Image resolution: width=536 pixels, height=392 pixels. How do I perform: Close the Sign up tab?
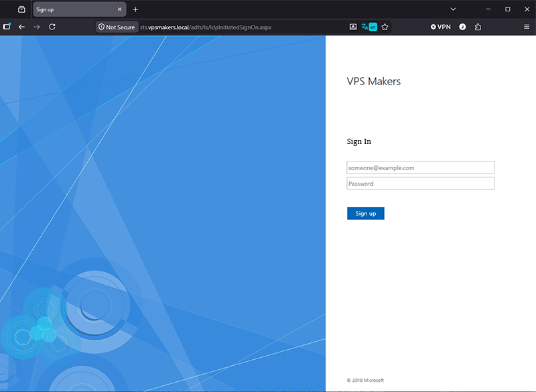[x=119, y=9]
